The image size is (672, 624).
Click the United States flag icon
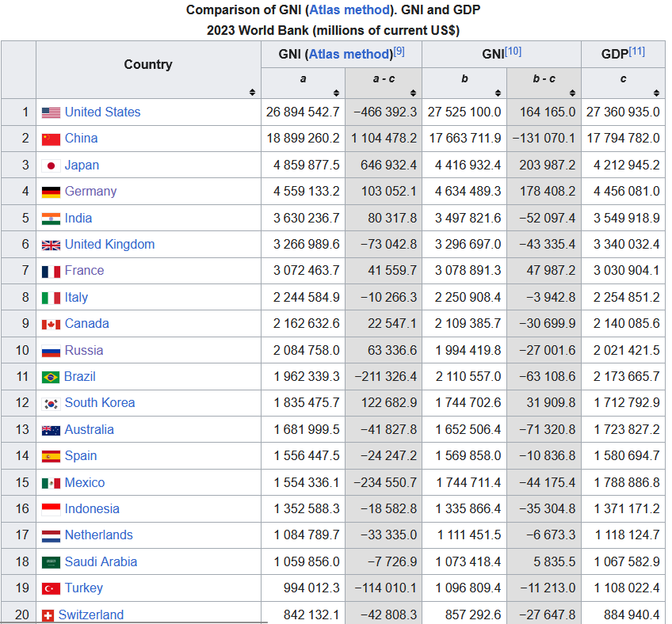pos(51,112)
